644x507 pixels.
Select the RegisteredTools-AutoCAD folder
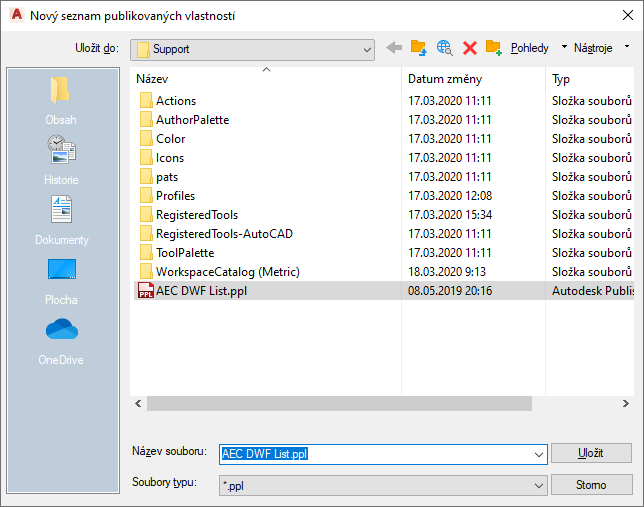223,234
